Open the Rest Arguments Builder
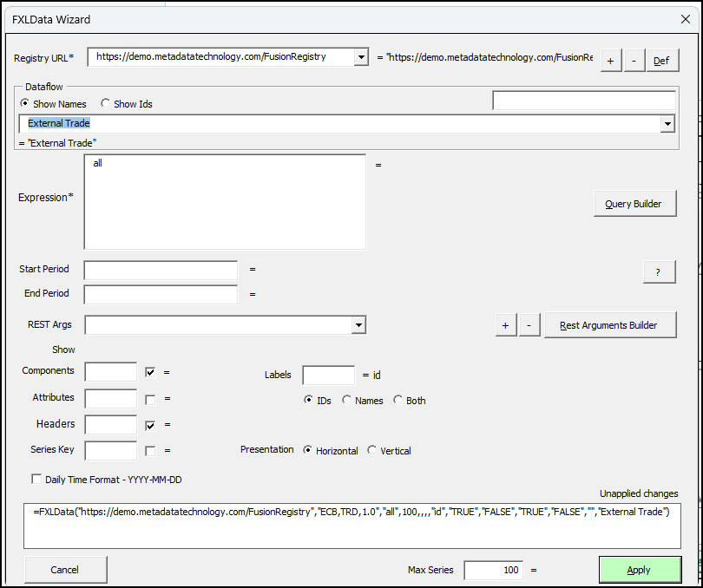This screenshot has width=703, height=588. click(609, 325)
